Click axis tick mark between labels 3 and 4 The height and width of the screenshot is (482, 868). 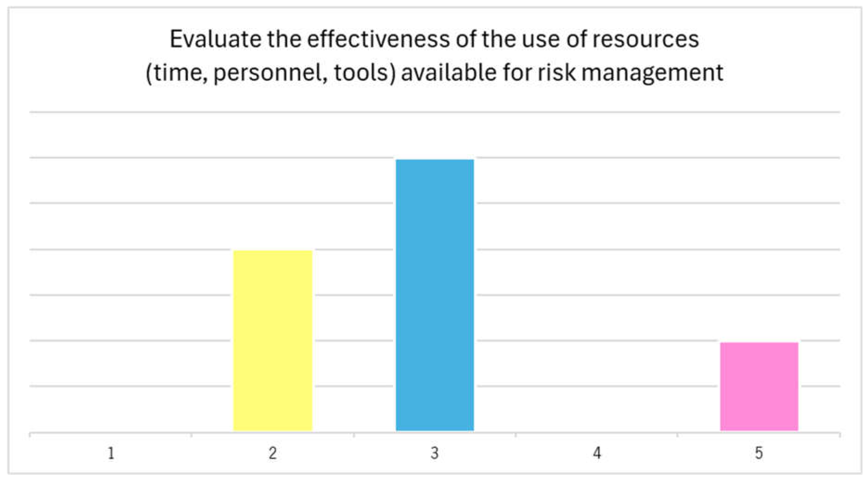[x=516, y=435]
